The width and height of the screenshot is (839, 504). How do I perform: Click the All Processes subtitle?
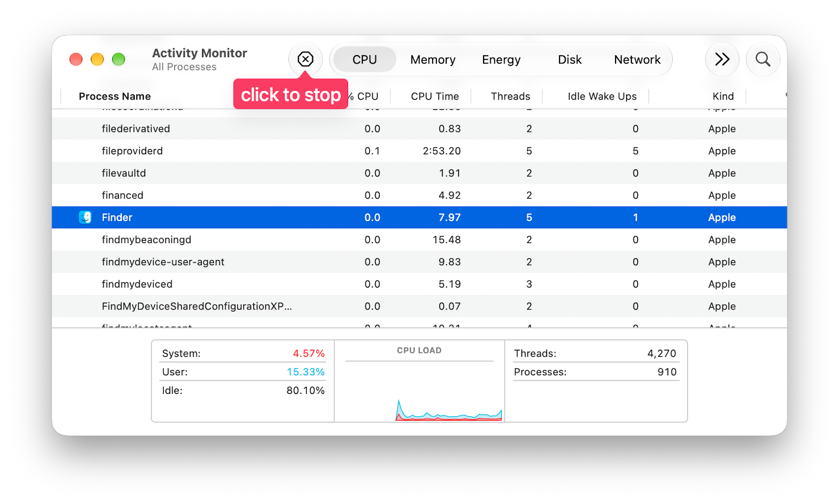184,67
